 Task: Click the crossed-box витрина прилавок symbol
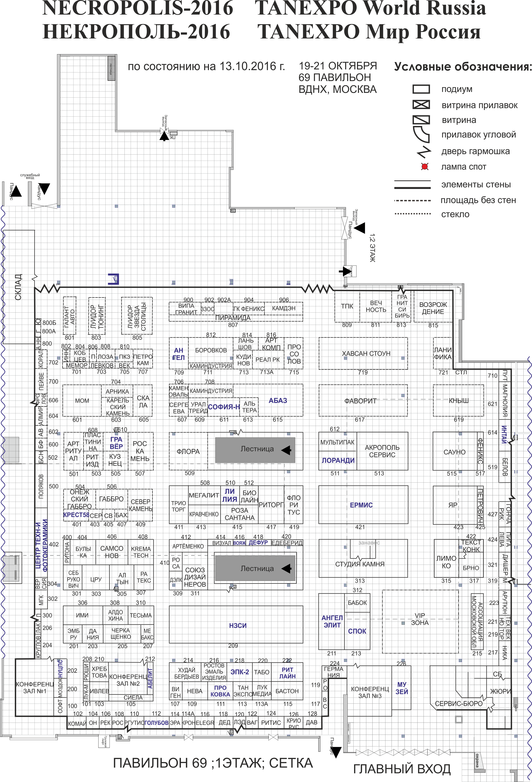click(x=421, y=105)
